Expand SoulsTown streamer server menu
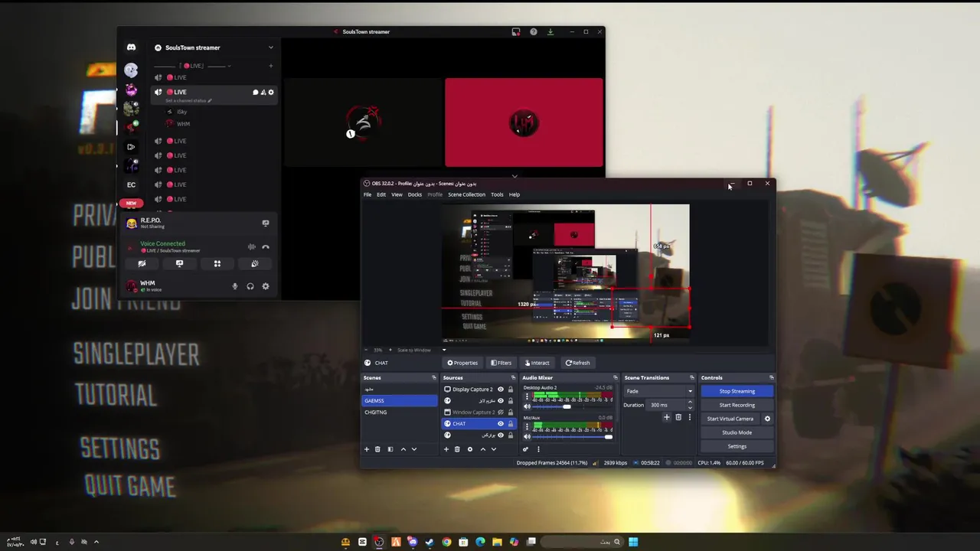The image size is (980, 551). tap(270, 47)
